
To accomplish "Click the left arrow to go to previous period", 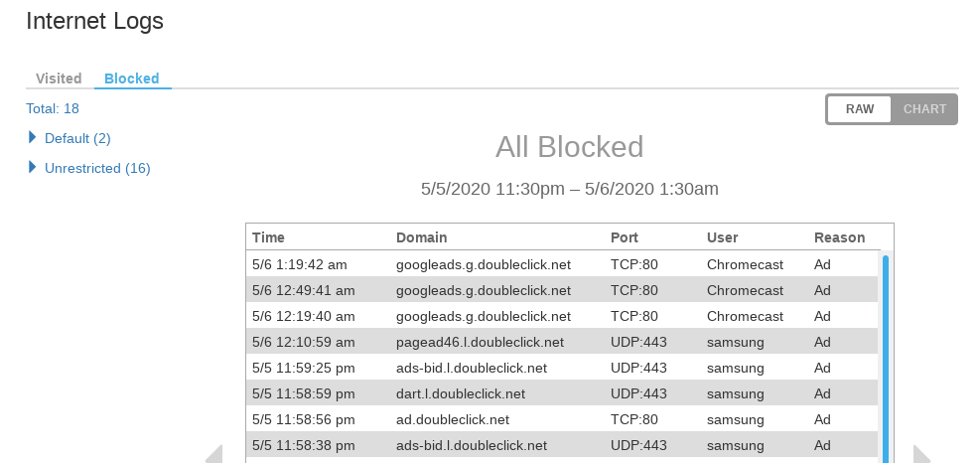I will tap(213, 454).
